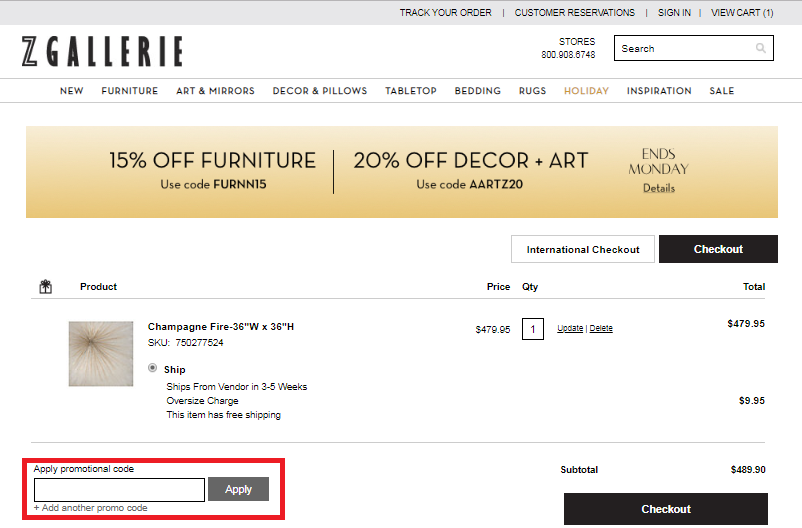Click the Oversize Charge $9.95 amount

[752, 401]
